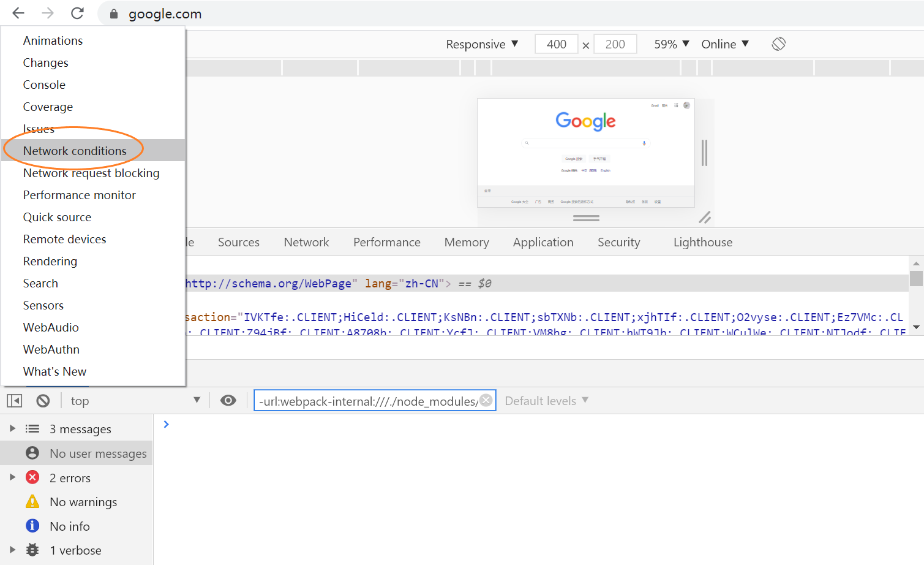Open Remote devices from the menu
The width and height of the screenshot is (924, 565).
(x=93, y=239)
